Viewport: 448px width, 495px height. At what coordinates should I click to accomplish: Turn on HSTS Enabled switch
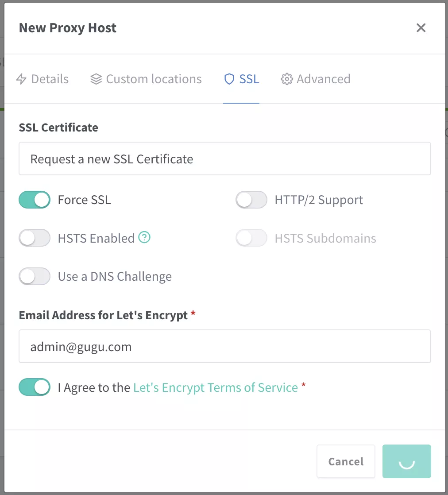coord(35,238)
